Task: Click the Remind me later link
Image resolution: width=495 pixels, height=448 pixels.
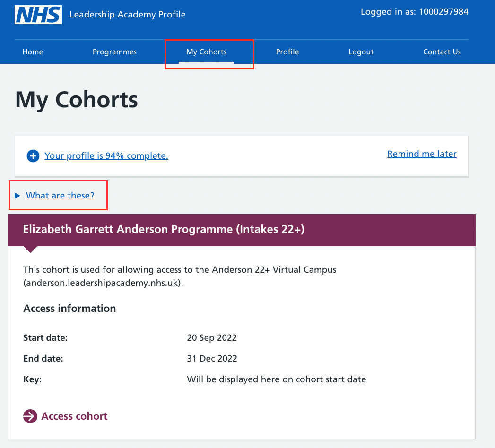Action: [422, 154]
